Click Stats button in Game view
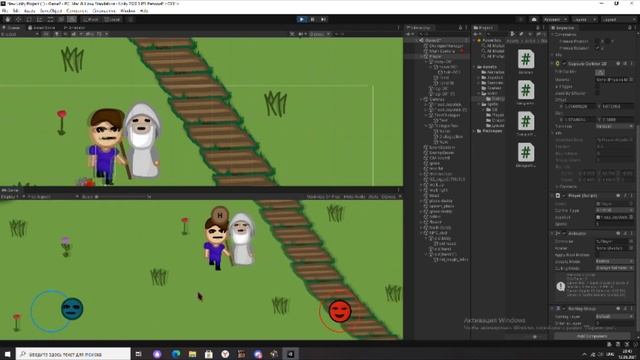This screenshot has height=360, width=640. (373, 197)
